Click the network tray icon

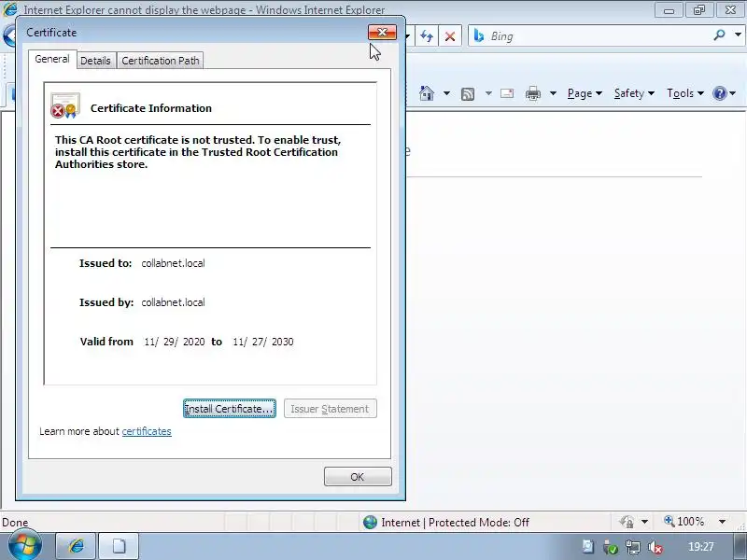633,547
